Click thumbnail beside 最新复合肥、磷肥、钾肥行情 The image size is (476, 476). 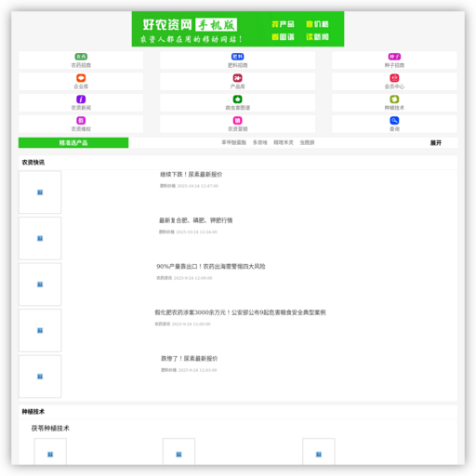[x=40, y=238]
